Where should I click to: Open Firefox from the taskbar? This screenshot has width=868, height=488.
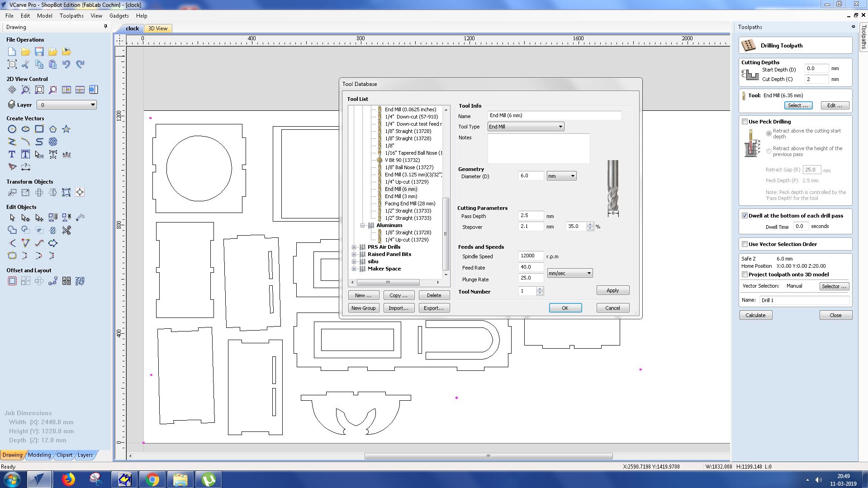(68, 479)
